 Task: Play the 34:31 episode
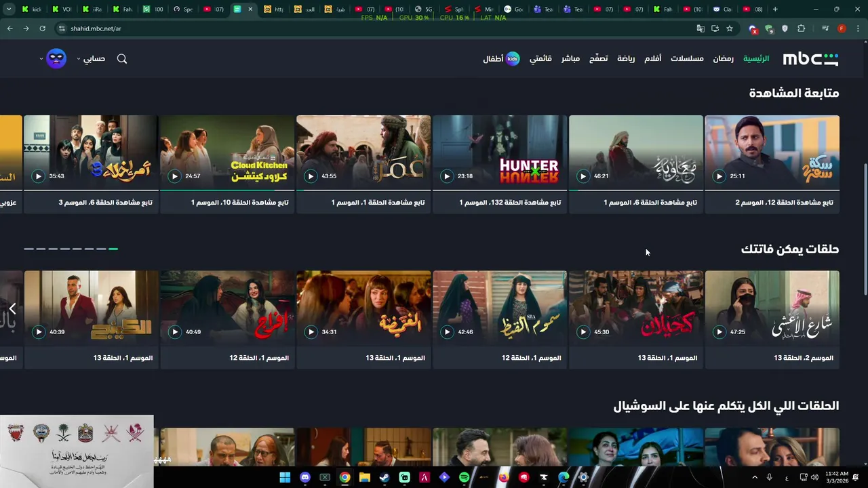(311, 332)
